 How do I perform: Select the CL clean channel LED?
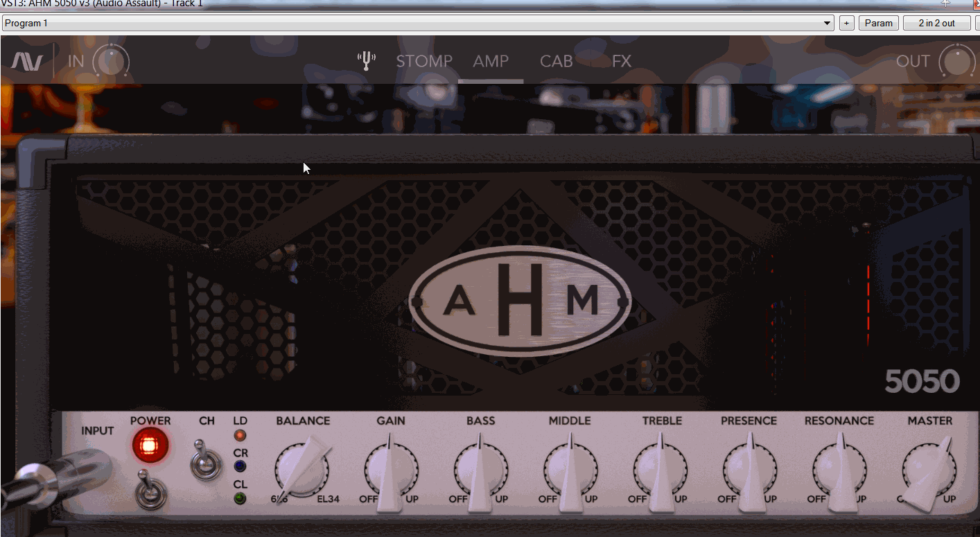point(240,498)
